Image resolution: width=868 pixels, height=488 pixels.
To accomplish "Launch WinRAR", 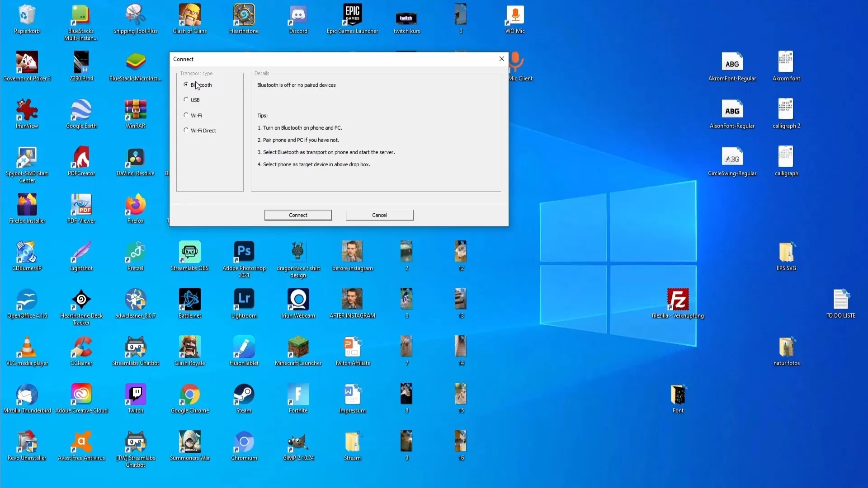I will [x=135, y=114].
